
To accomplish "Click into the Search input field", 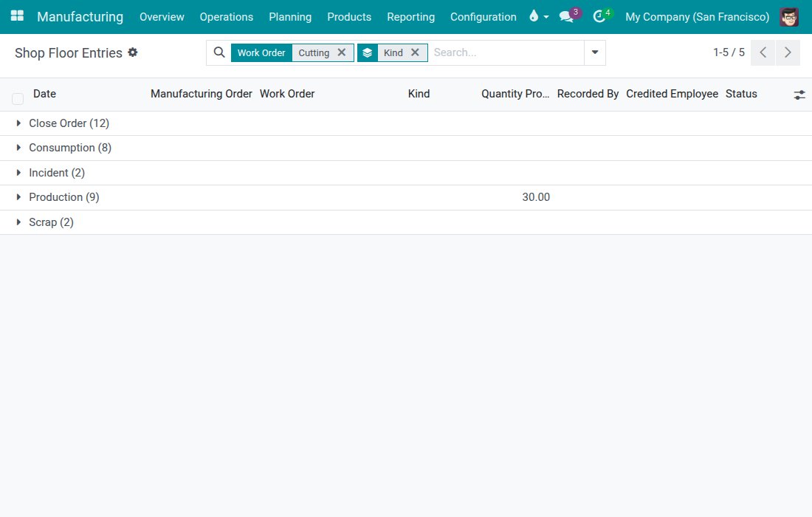I will click(506, 52).
